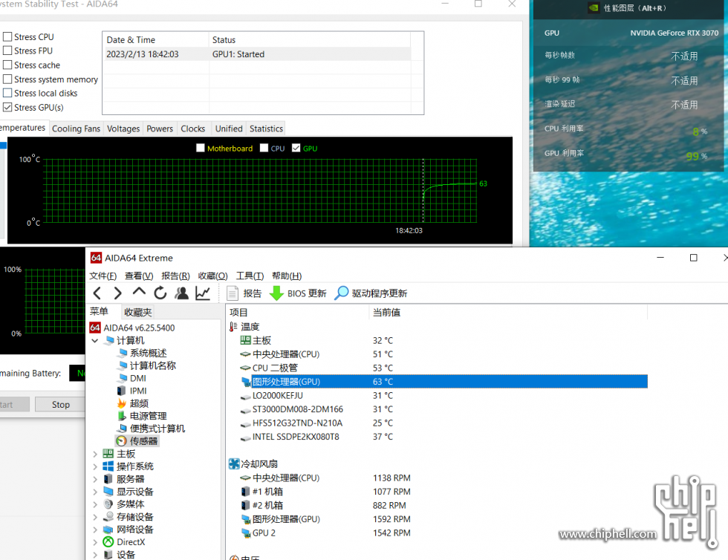The image size is (728, 560).
Task: Open the 帮助(H) menu
Action: click(x=287, y=276)
